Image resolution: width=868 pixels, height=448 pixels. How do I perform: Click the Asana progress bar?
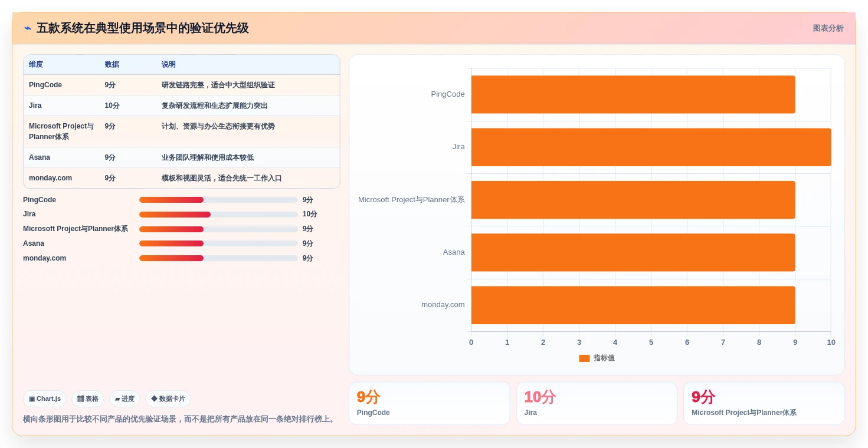coord(218,243)
